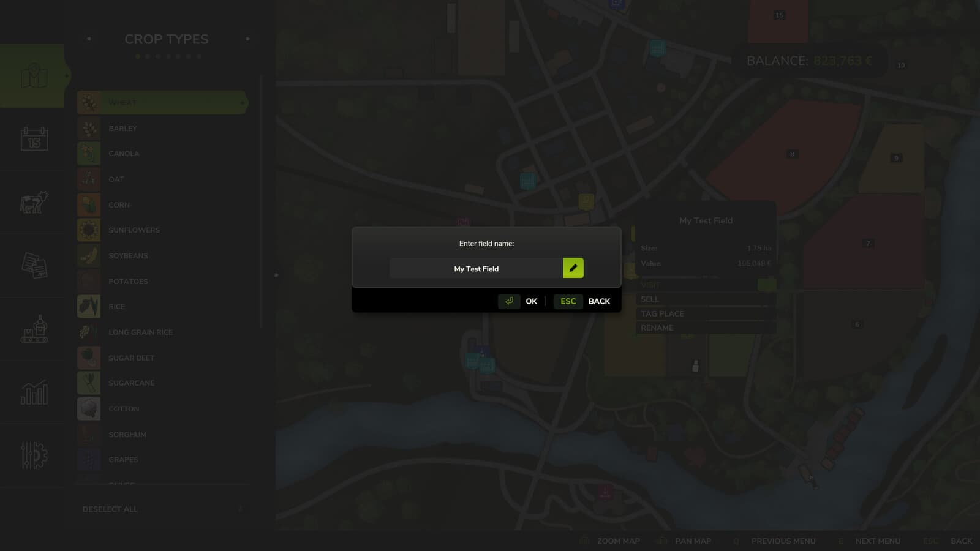This screenshot has height=551, width=980.
Task: Click the Grapes crop icon
Action: pos(89,460)
